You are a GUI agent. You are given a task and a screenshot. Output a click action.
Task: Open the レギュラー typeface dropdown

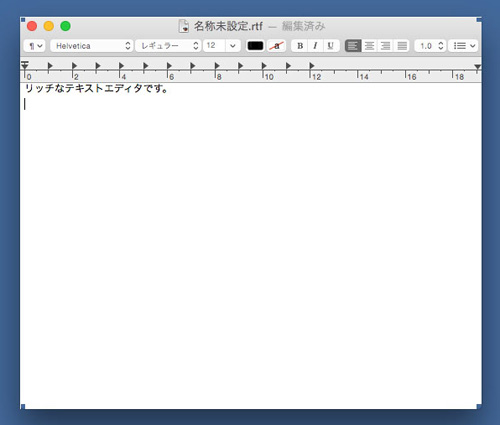[168, 46]
